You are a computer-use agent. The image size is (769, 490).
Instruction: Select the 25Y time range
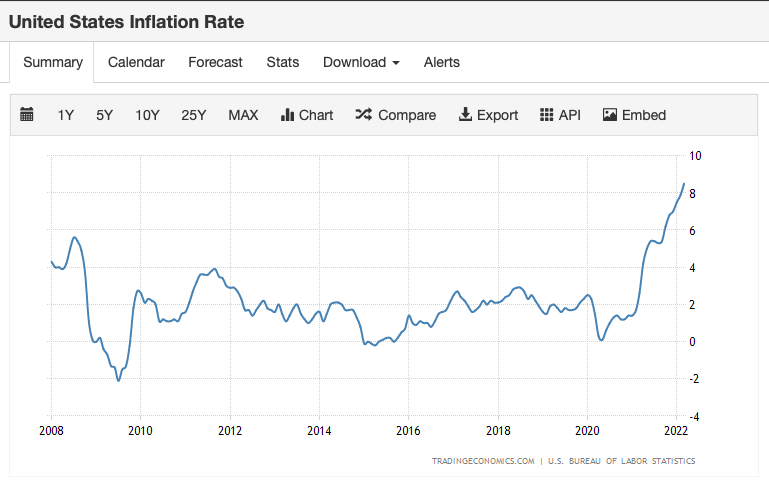194,115
